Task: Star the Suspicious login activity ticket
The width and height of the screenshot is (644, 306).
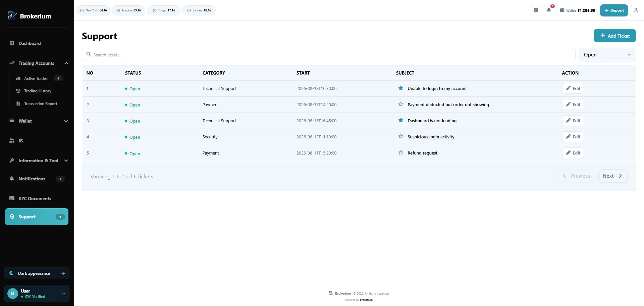Action: (400, 136)
